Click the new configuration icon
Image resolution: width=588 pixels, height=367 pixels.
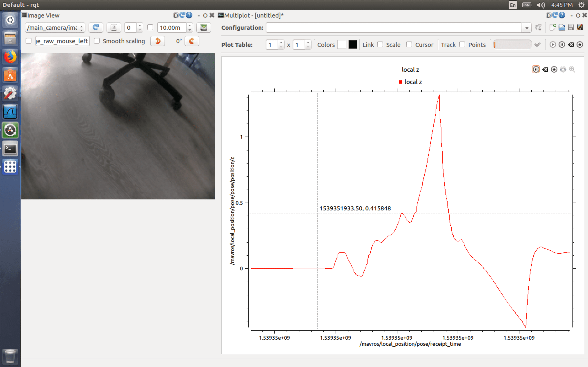point(553,28)
